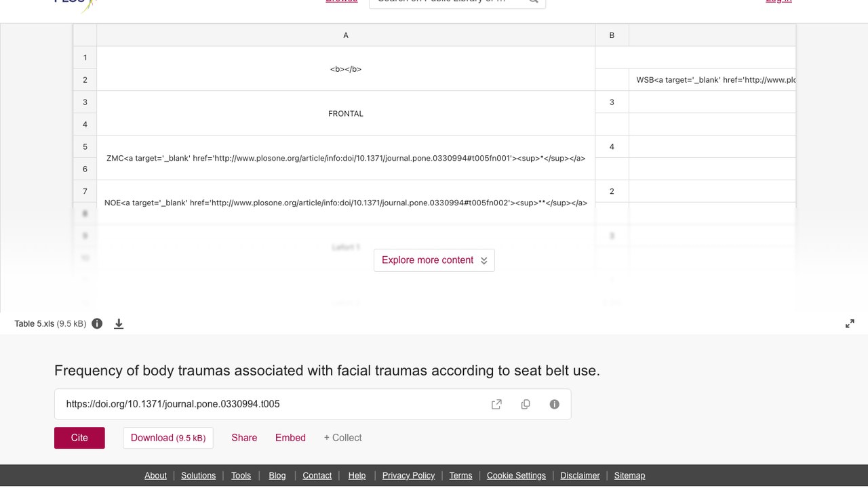
Task: Open the Share option
Action: pyautogui.click(x=244, y=438)
